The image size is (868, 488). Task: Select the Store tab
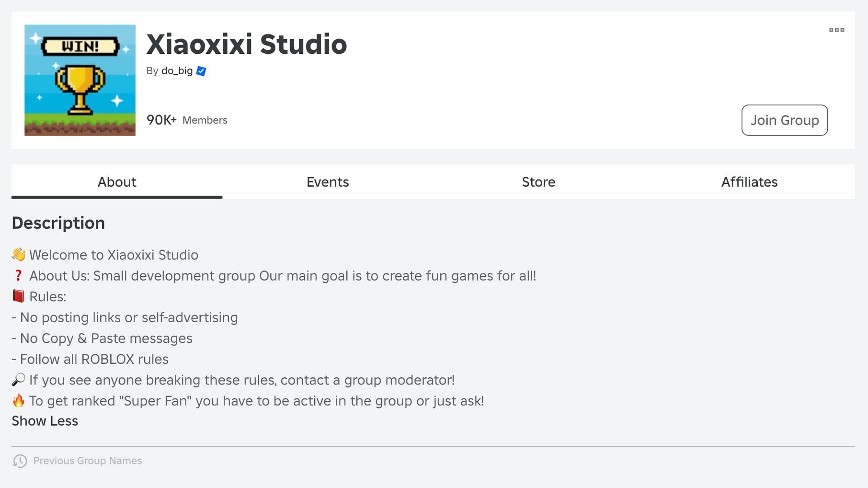(x=538, y=182)
